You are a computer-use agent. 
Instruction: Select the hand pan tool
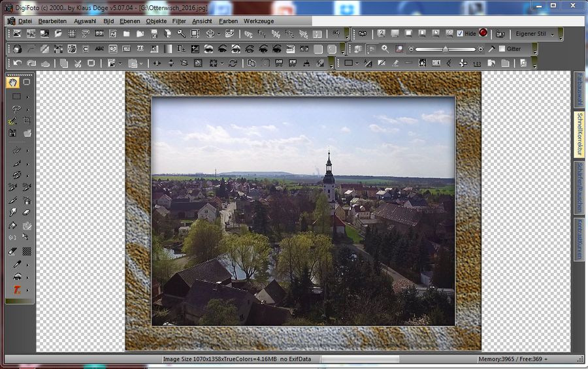[13, 83]
